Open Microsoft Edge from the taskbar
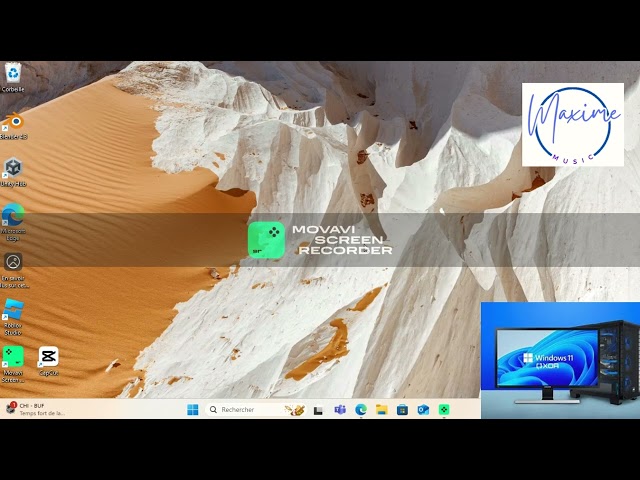The width and height of the screenshot is (640, 480). coord(360,409)
